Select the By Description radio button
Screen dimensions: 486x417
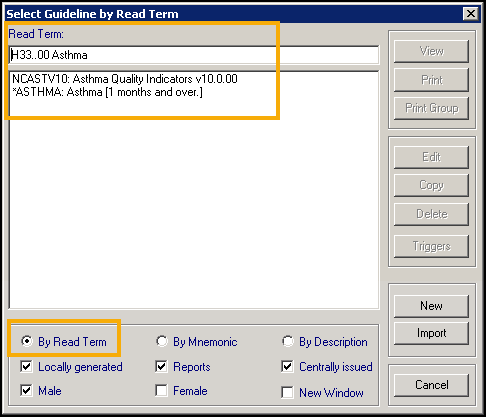[288, 341]
